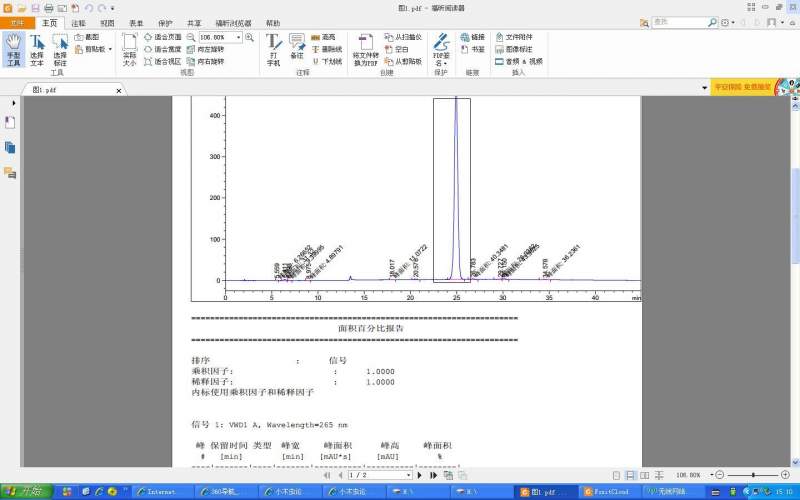This screenshot has height=500, width=800.
Task: Click the Link (链接) tool
Action: 472,37
